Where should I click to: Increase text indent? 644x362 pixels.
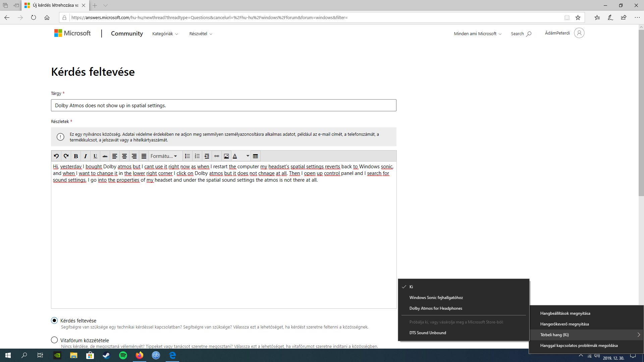pyautogui.click(x=207, y=156)
